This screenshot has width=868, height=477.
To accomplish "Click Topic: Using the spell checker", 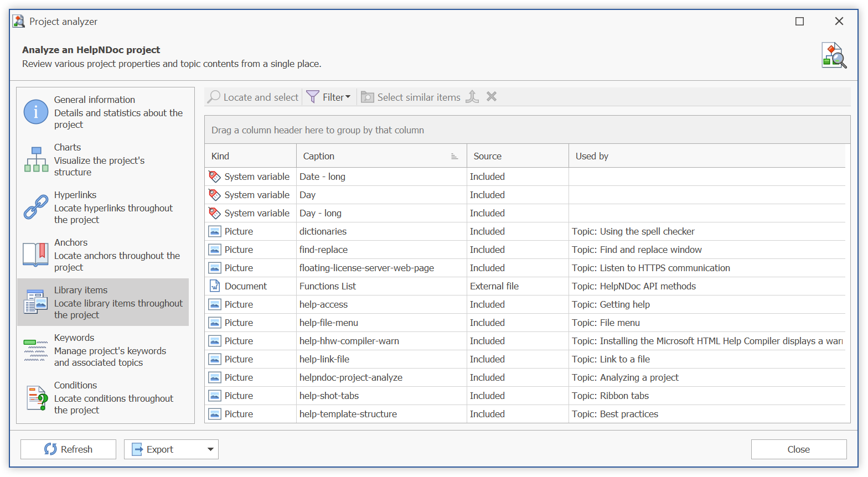I will point(633,231).
